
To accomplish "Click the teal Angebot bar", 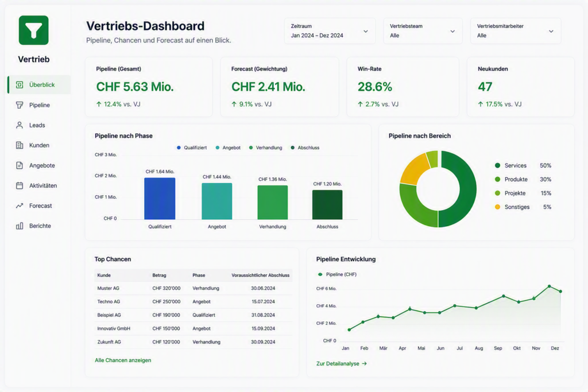I will (x=216, y=201).
